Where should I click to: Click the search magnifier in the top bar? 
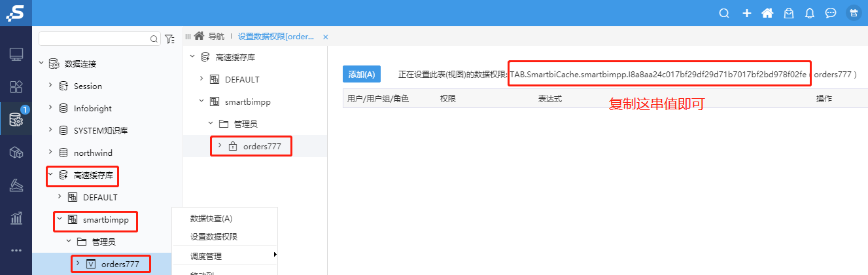(724, 13)
